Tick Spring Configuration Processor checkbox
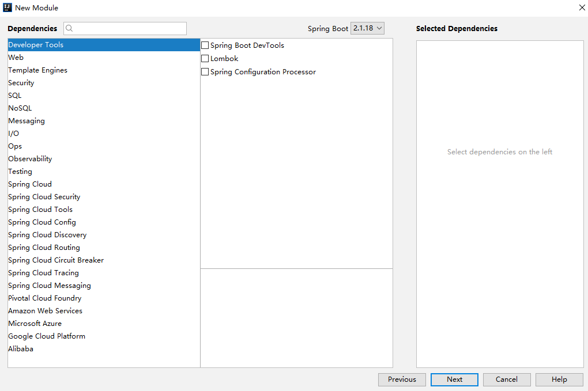 click(205, 71)
